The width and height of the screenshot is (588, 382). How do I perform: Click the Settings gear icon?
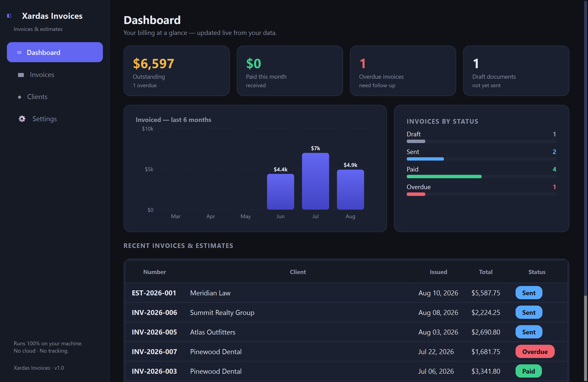coord(22,119)
